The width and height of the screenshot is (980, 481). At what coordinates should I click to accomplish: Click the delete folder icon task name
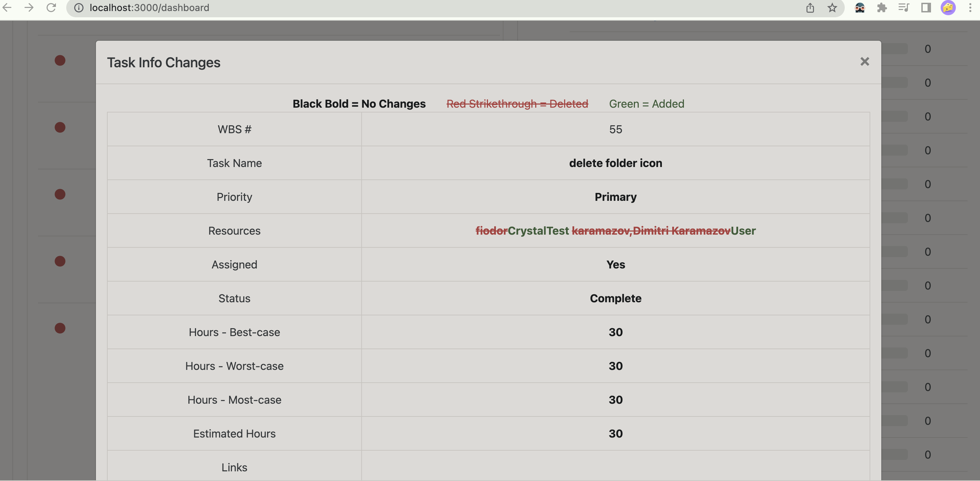[616, 163]
